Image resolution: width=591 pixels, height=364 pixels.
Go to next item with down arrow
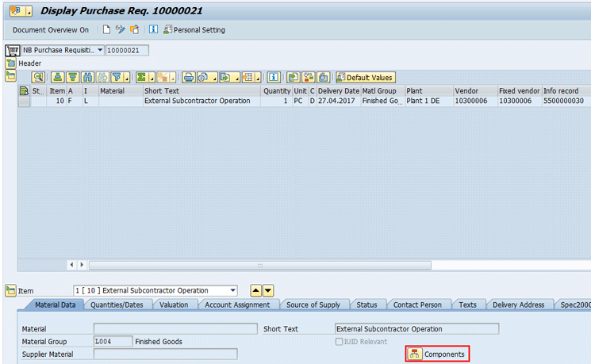268,291
